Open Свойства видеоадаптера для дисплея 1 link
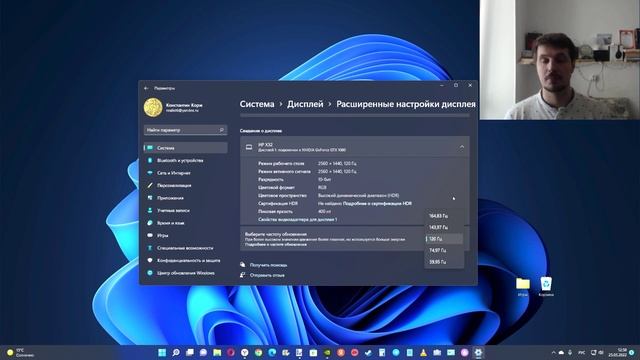This screenshot has width=640, height=360. point(298,220)
